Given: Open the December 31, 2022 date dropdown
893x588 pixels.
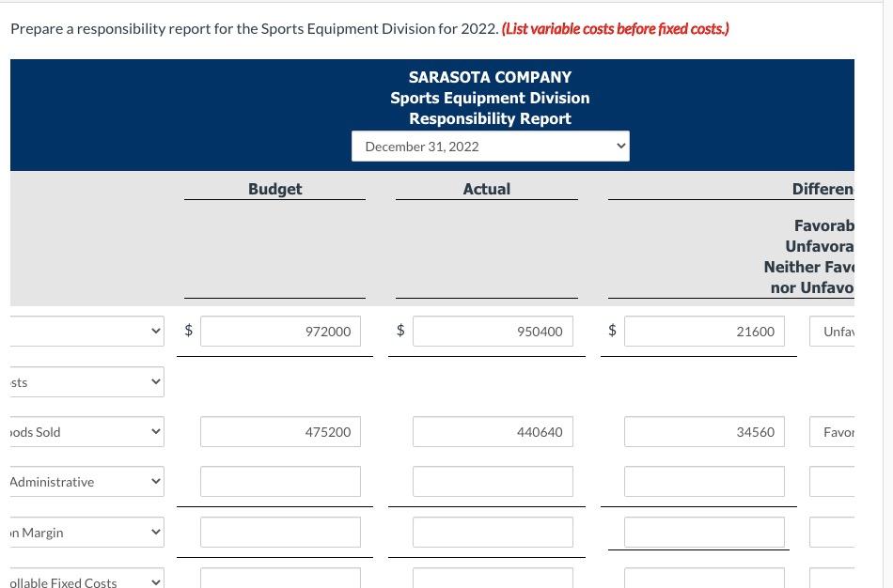Looking at the screenshot, I should [491, 147].
